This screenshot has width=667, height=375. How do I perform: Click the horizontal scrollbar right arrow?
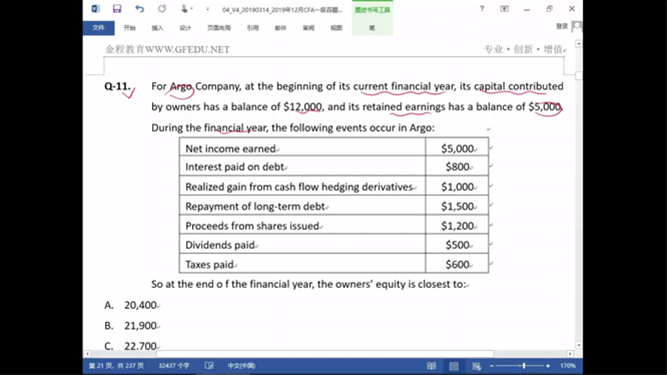click(570, 354)
